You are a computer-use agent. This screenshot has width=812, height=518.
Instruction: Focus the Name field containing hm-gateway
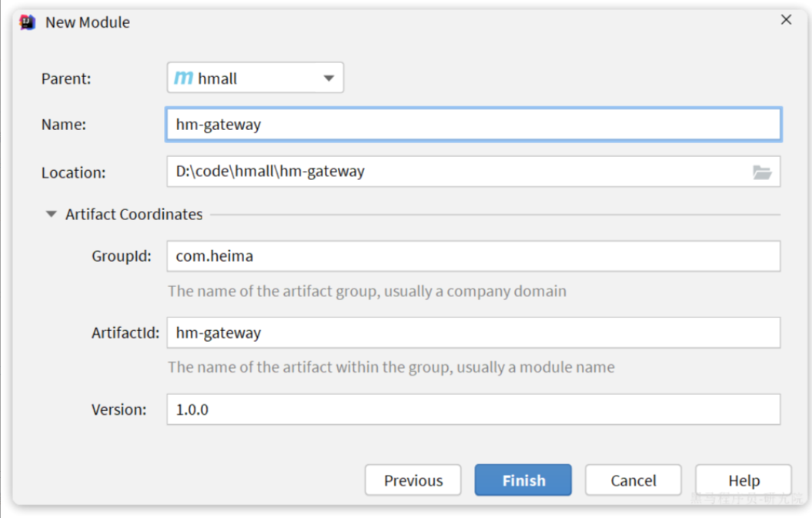(473, 125)
